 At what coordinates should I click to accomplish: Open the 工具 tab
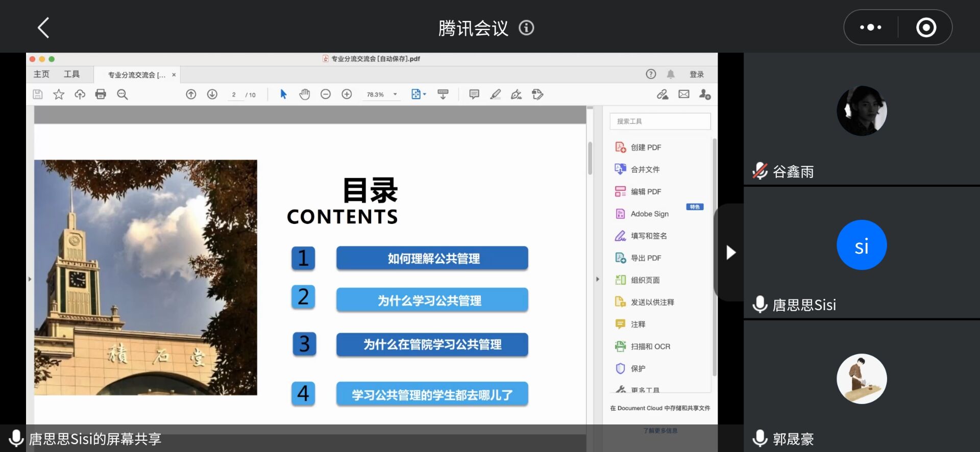coord(71,74)
